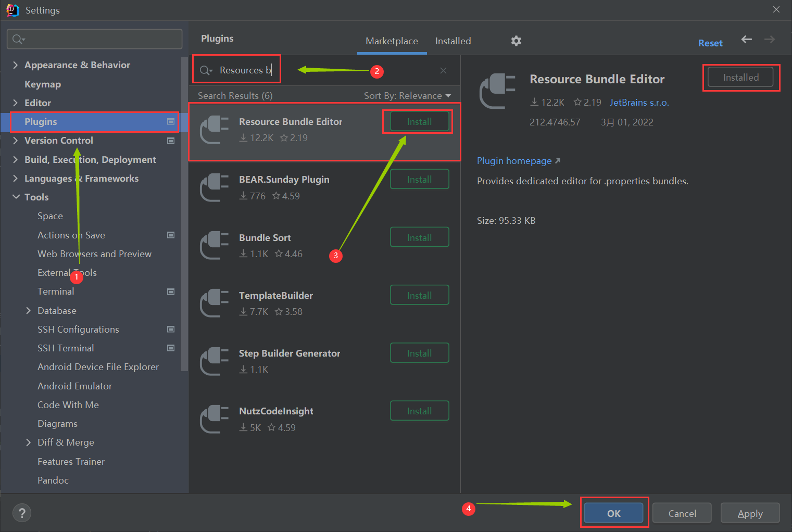Open Web Browsers and Preview settings
This screenshot has width=792, height=532.
pyautogui.click(x=95, y=254)
